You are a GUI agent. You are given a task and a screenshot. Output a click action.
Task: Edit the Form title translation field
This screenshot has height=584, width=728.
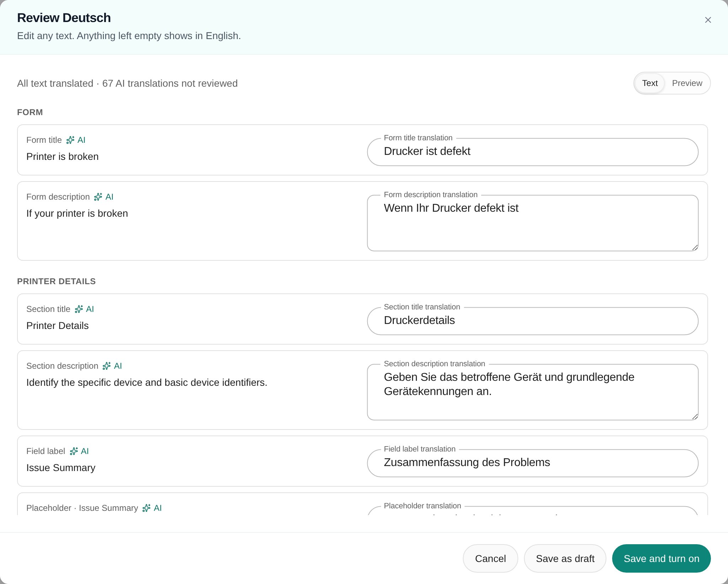click(532, 152)
